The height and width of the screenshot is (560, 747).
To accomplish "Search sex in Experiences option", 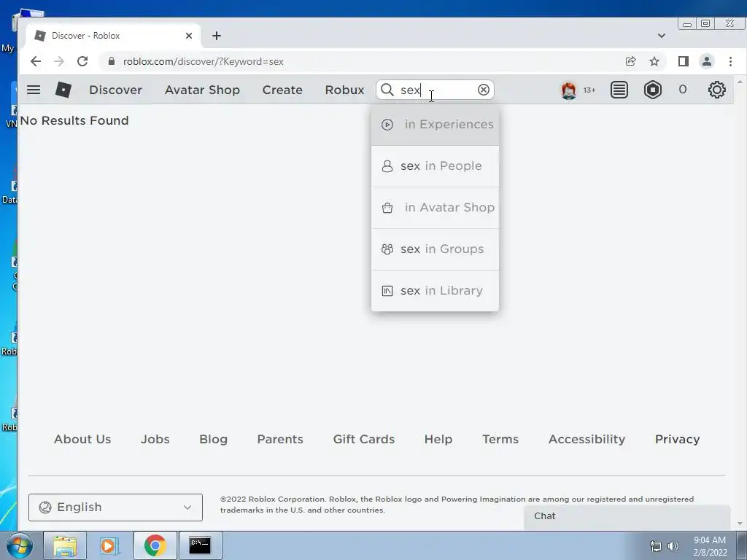I will (435, 124).
